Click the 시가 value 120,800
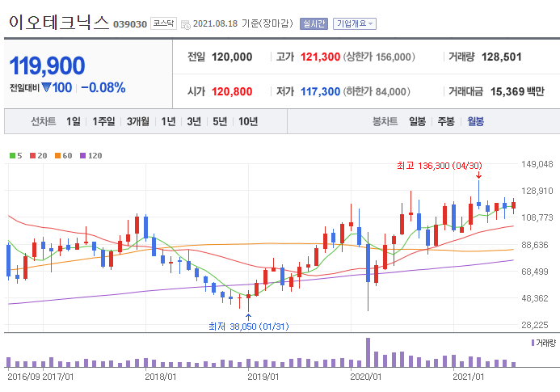The height and width of the screenshot is (392, 560). coord(232,92)
